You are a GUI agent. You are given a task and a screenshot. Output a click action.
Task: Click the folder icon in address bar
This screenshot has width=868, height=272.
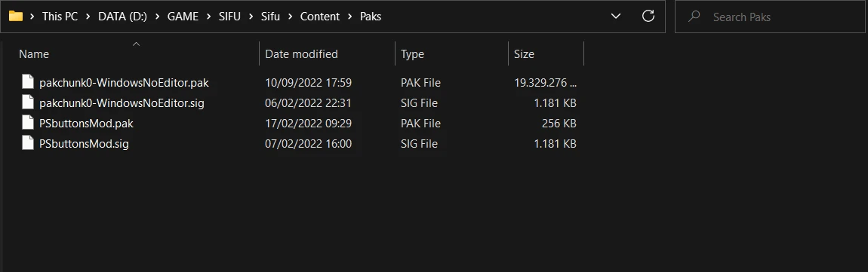tap(16, 16)
